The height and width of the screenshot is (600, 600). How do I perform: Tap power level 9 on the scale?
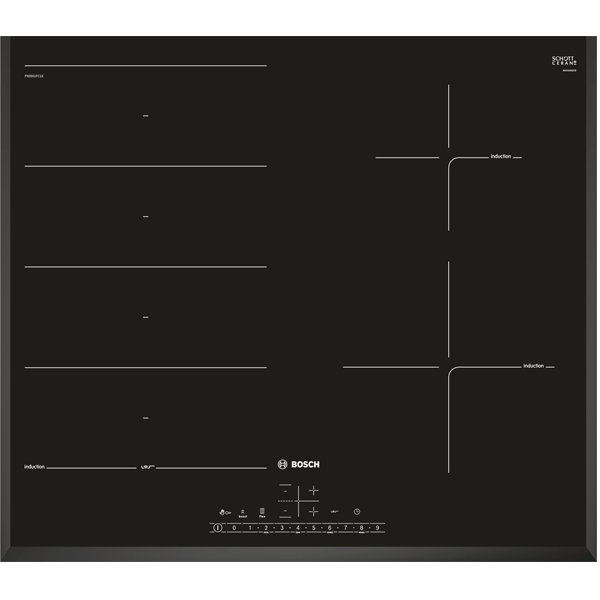377,527
